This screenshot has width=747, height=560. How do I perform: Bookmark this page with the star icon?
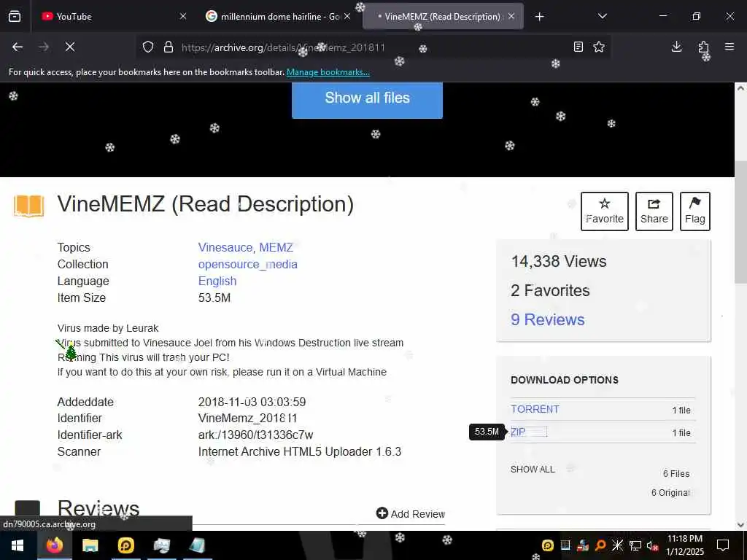click(599, 47)
